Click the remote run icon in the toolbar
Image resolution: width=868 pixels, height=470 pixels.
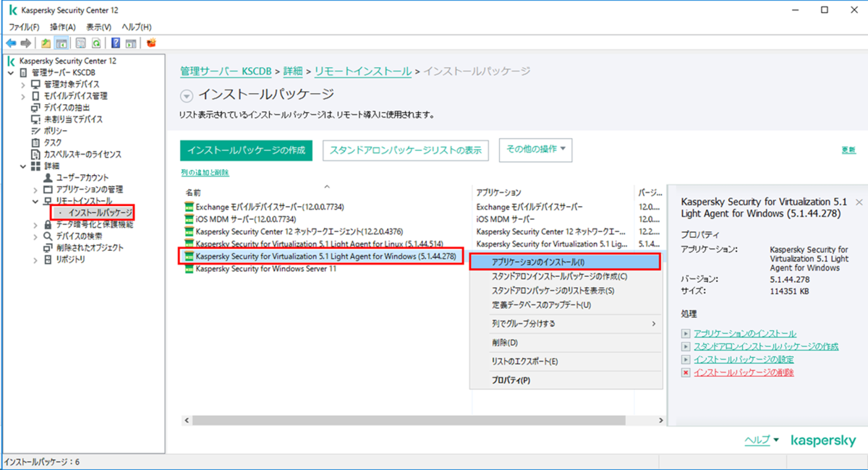pyautogui.click(x=130, y=42)
